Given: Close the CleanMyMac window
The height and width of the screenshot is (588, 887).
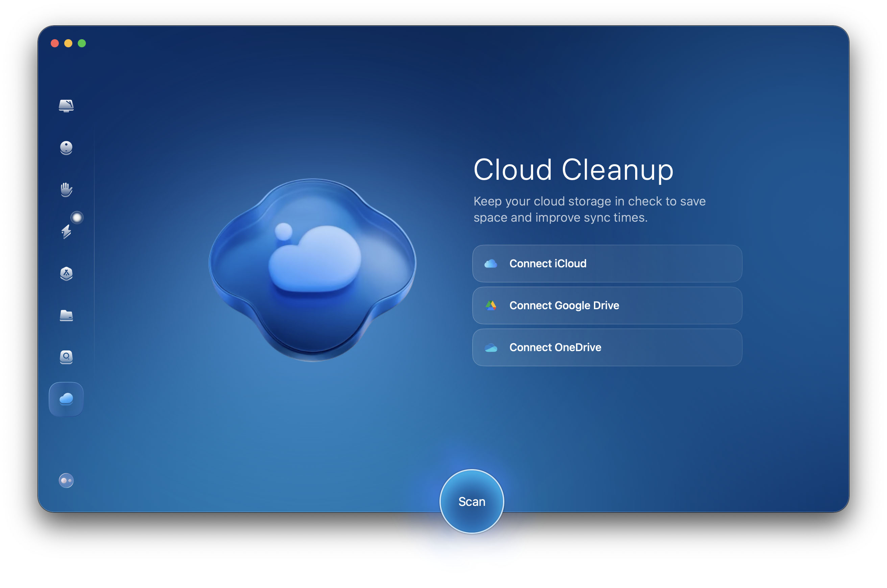Looking at the screenshot, I should (x=55, y=43).
